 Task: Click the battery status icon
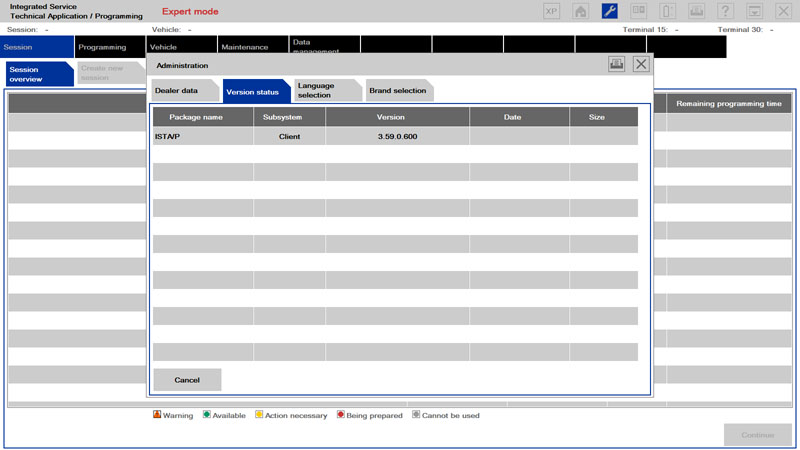(x=668, y=11)
